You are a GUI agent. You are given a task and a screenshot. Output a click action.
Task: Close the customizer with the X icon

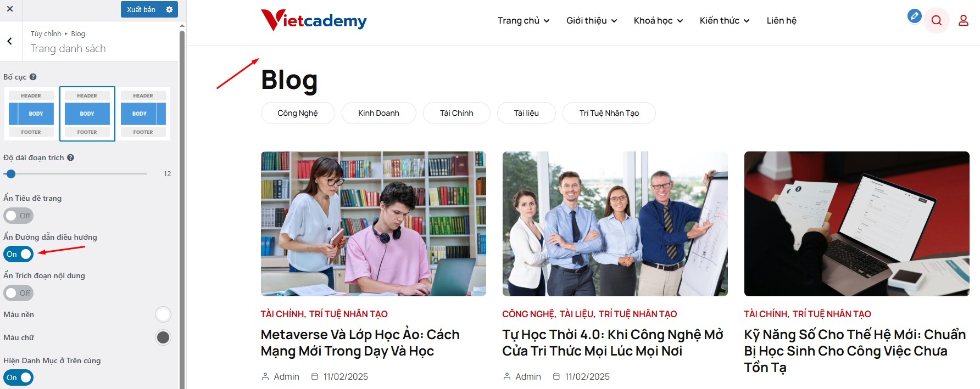click(x=10, y=9)
